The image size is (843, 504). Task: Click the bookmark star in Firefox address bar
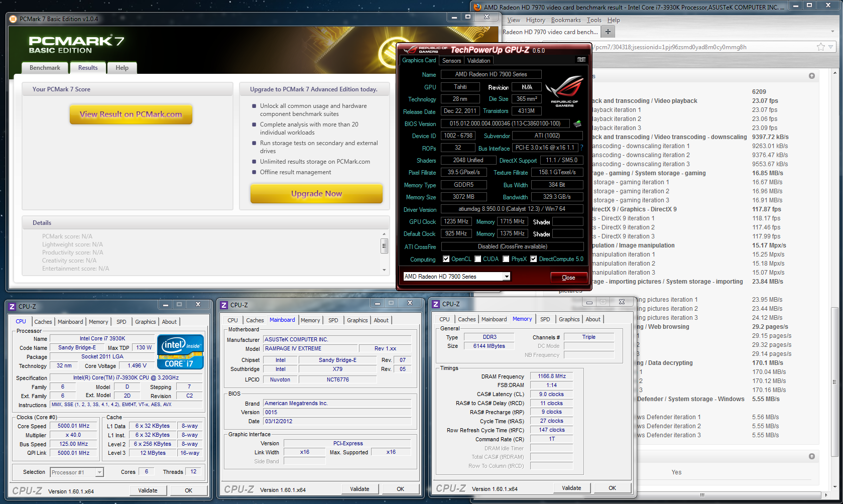(821, 47)
